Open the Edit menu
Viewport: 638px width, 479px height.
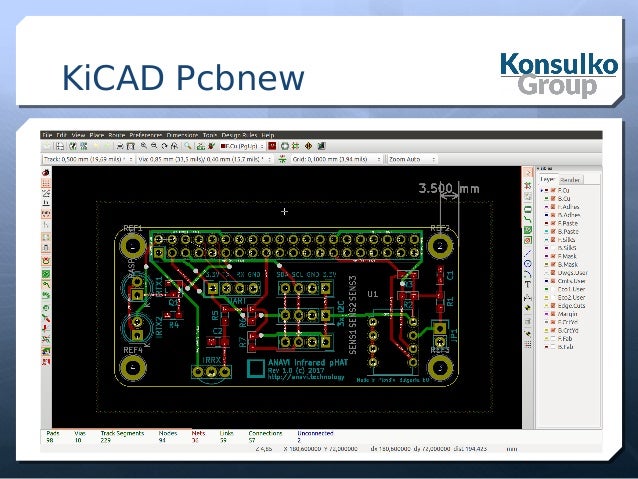pyautogui.click(x=61, y=135)
